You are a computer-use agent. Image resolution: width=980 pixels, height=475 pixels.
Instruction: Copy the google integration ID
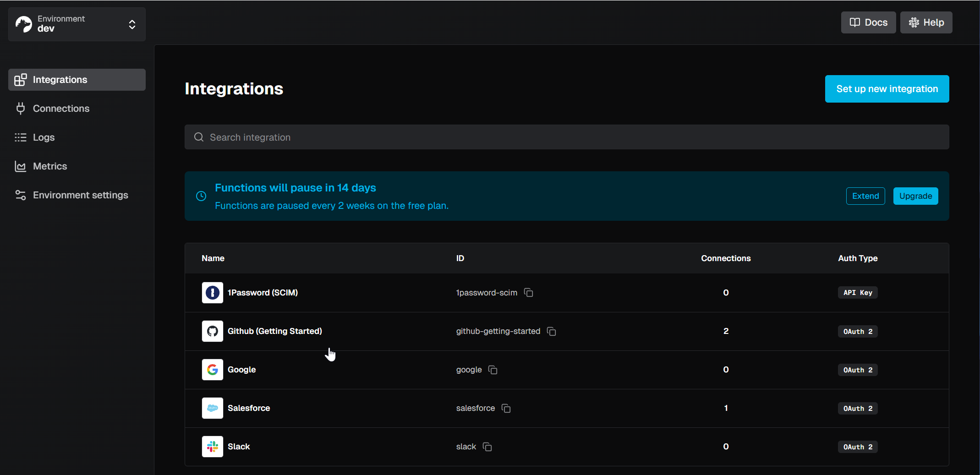[x=493, y=370]
